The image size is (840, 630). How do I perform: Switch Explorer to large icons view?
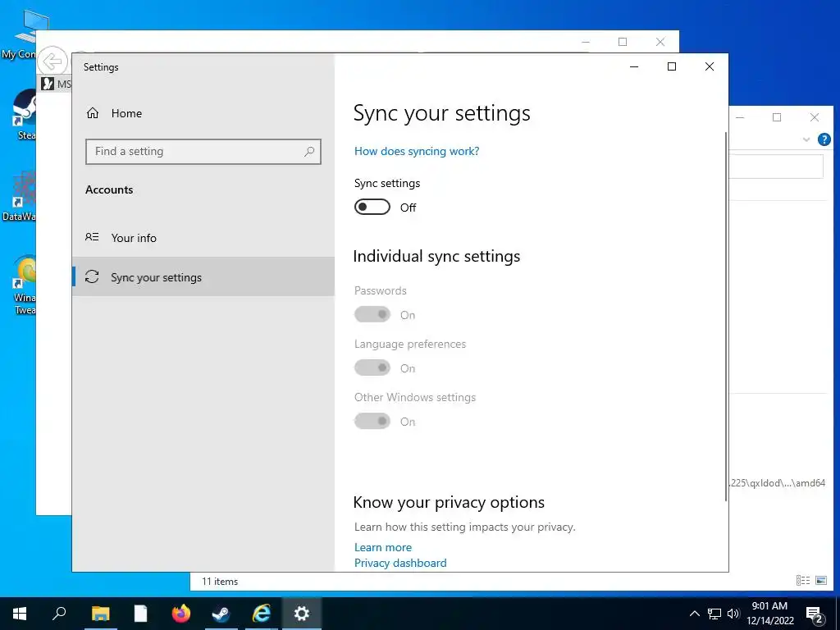(x=820, y=580)
